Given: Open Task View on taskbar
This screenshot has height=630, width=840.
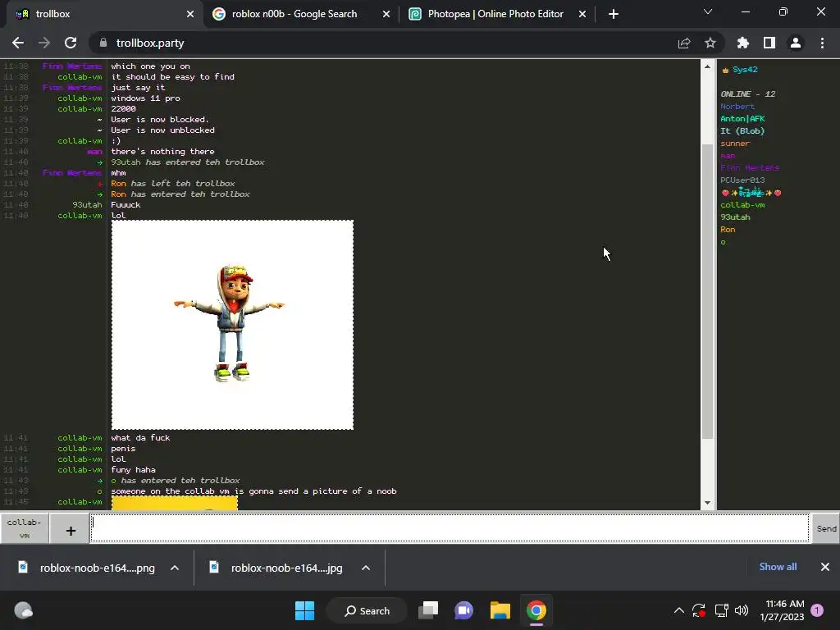Looking at the screenshot, I should coord(428,610).
